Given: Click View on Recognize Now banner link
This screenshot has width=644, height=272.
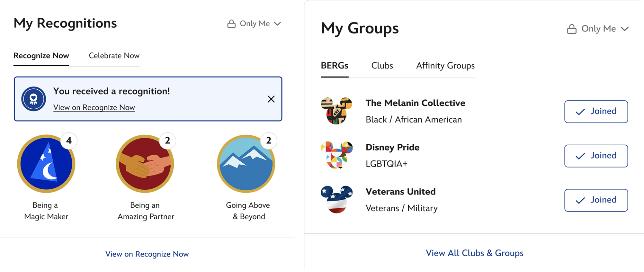Looking at the screenshot, I should pyautogui.click(x=94, y=107).
